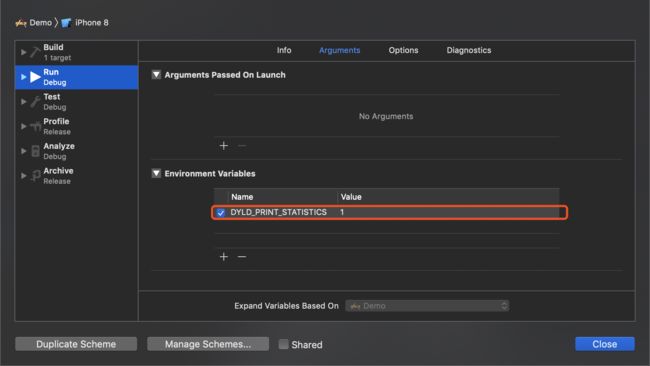Screen dimensions: 650x366
Task: Switch to the Diagnostics tab
Action: point(468,50)
